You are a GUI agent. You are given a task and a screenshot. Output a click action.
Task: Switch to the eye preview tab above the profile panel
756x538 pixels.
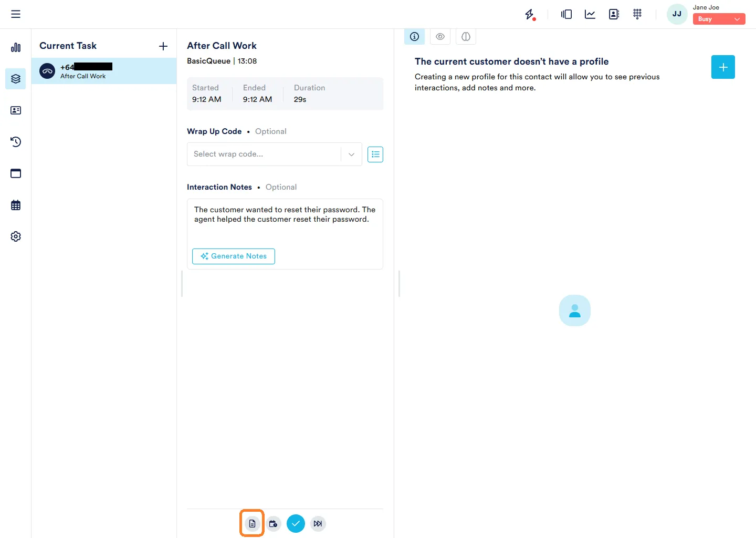[440, 36]
